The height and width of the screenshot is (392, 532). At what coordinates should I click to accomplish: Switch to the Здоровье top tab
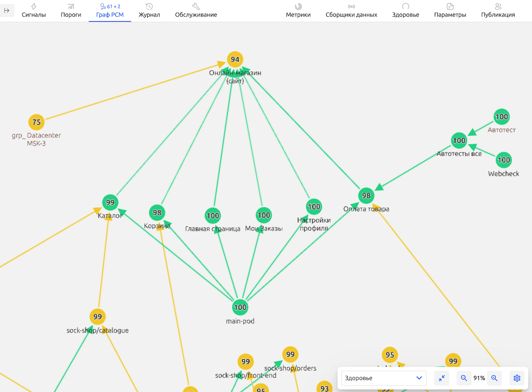point(406,11)
